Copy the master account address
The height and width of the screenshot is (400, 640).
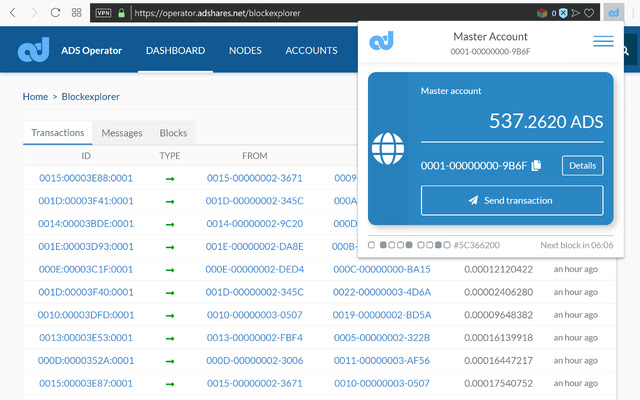coord(536,165)
